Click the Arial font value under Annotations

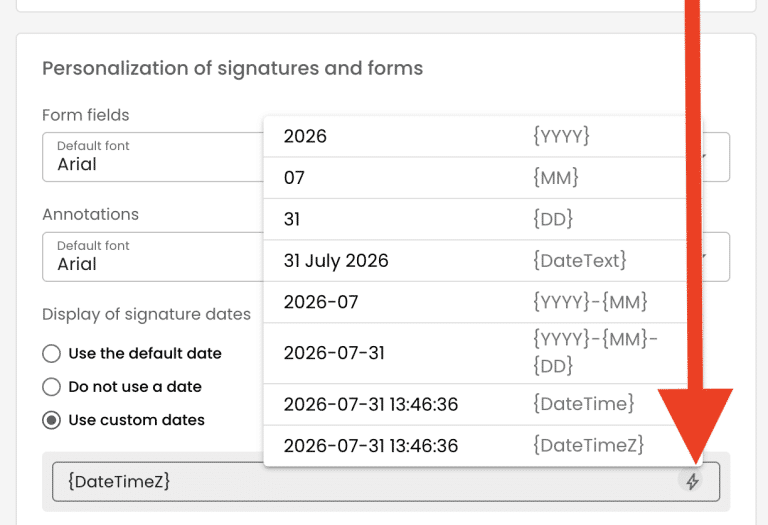pyautogui.click(x=77, y=264)
